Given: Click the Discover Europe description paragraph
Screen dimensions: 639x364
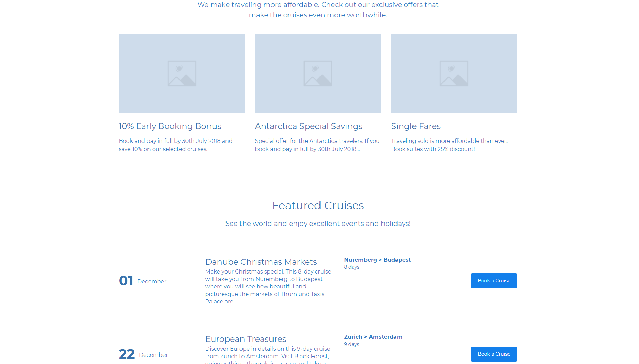Looking at the screenshot, I should 268,354.
